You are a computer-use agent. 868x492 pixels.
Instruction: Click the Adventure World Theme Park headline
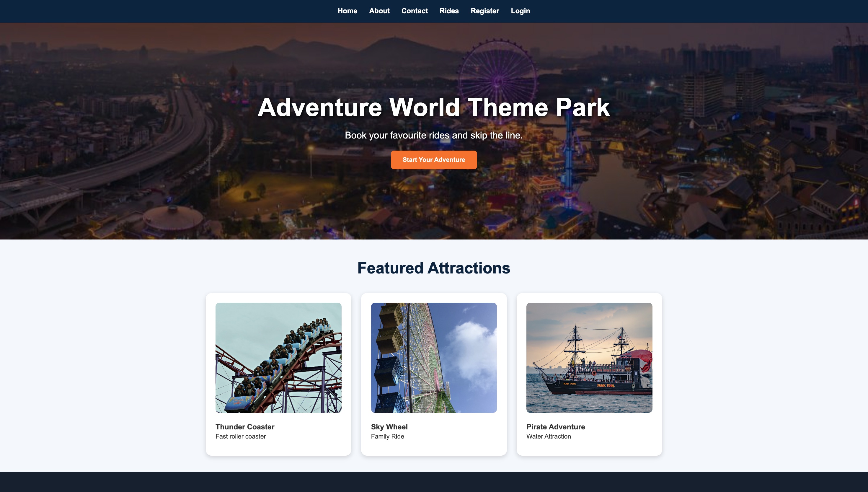click(x=434, y=107)
